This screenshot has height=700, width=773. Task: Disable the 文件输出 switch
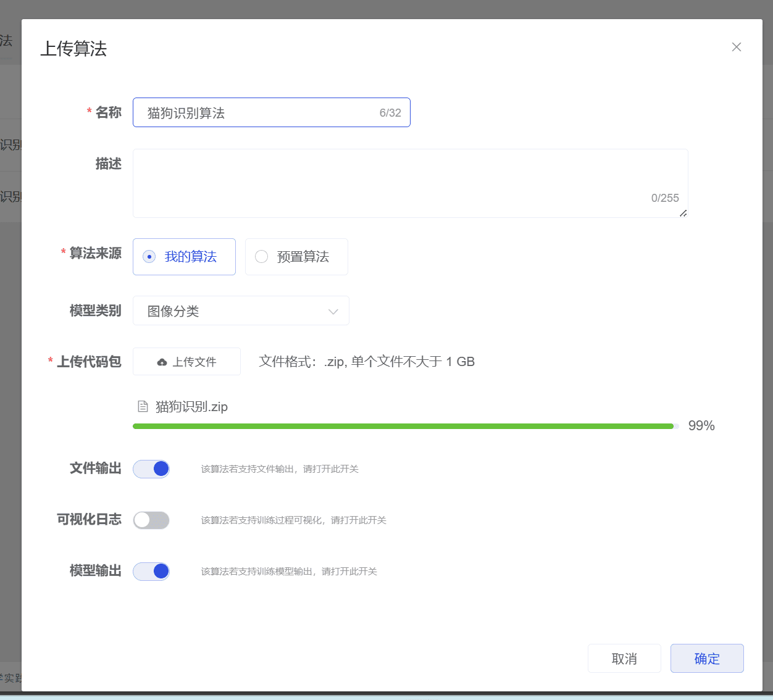[151, 469]
